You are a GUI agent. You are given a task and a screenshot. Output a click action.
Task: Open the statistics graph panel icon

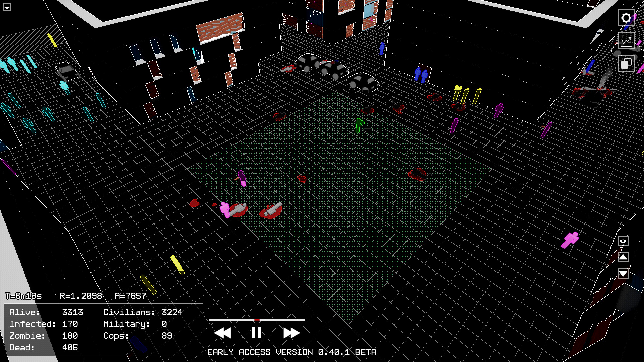(626, 41)
